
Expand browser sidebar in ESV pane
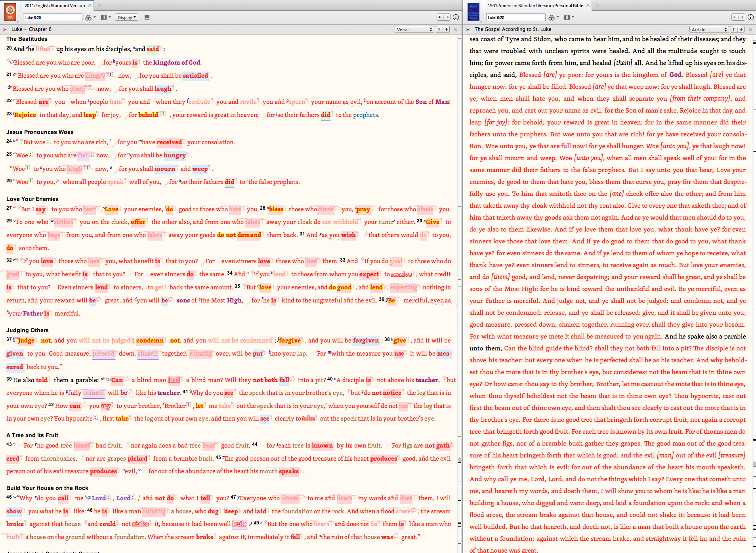coord(4,29)
